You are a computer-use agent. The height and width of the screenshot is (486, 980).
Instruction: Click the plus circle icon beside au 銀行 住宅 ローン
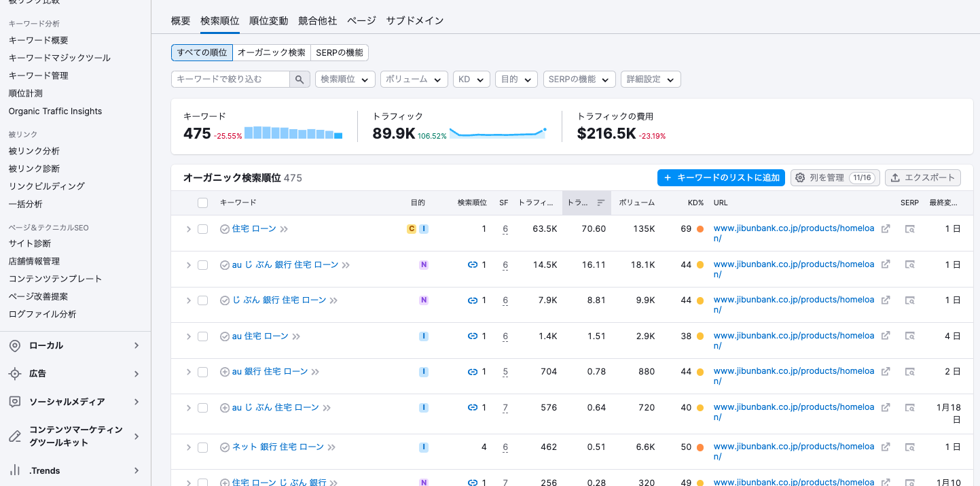[x=225, y=372]
